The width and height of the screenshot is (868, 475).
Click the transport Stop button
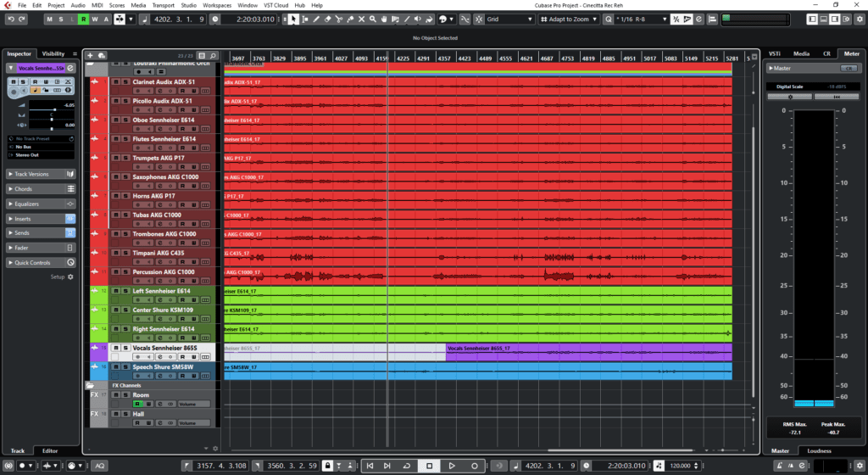tap(429, 466)
